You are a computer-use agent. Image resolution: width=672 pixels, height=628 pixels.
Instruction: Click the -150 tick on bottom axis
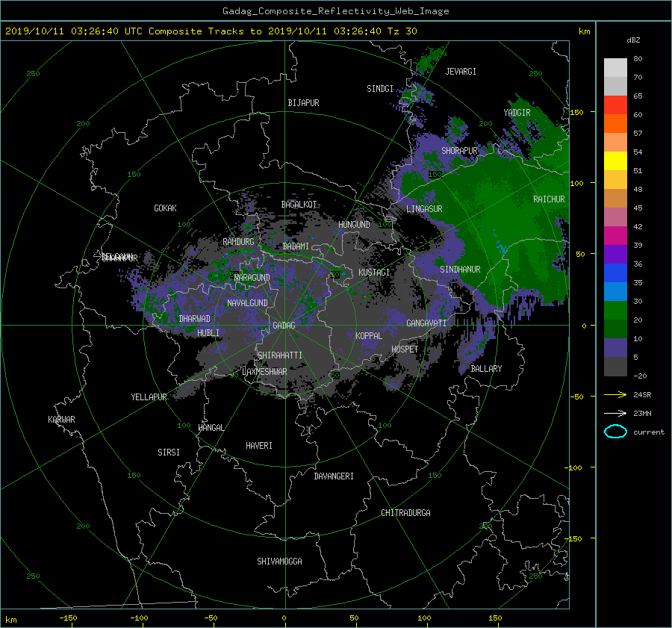click(x=68, y=618)
